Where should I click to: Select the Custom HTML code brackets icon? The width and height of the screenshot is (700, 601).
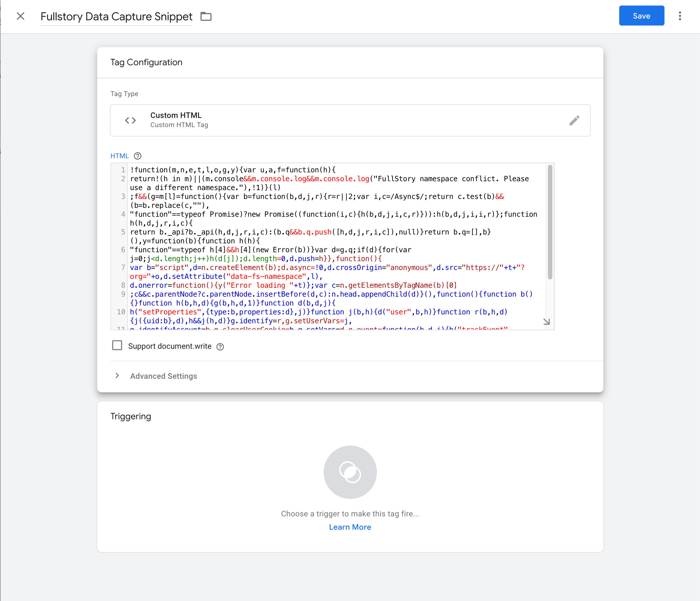(x=130, y=120)
